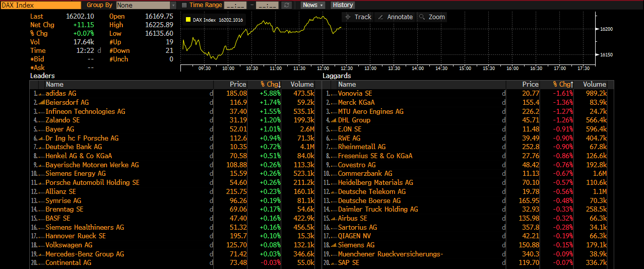Select the Annotate pencil tool
644x269 pixels.
coord(395,17)
